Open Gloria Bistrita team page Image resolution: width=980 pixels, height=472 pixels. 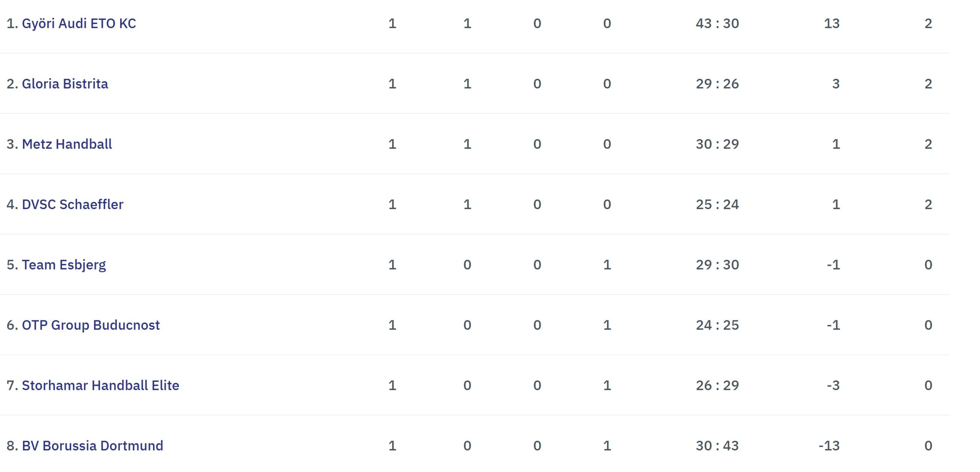click(65, 84)
